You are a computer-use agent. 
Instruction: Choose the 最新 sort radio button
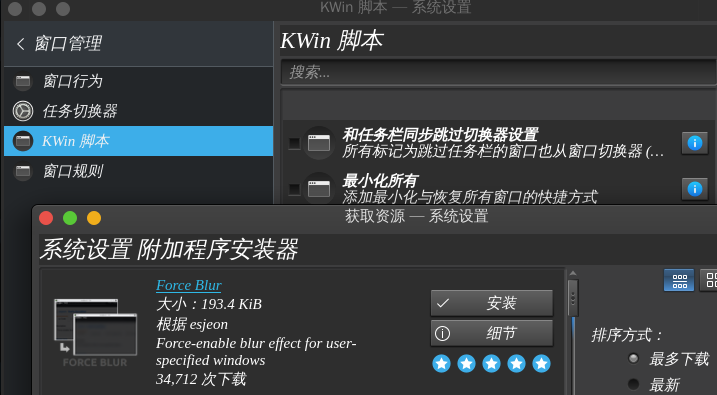tap(633, 384)
